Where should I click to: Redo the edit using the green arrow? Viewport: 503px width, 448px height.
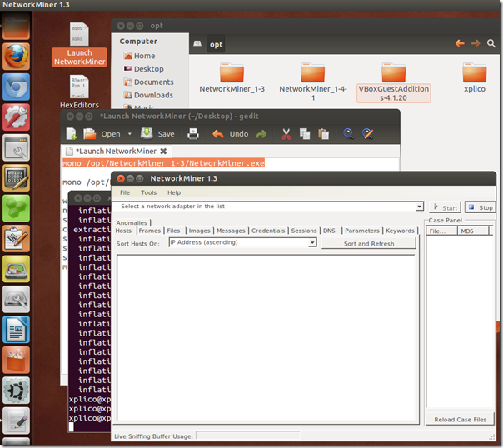[x=261, y=134]
